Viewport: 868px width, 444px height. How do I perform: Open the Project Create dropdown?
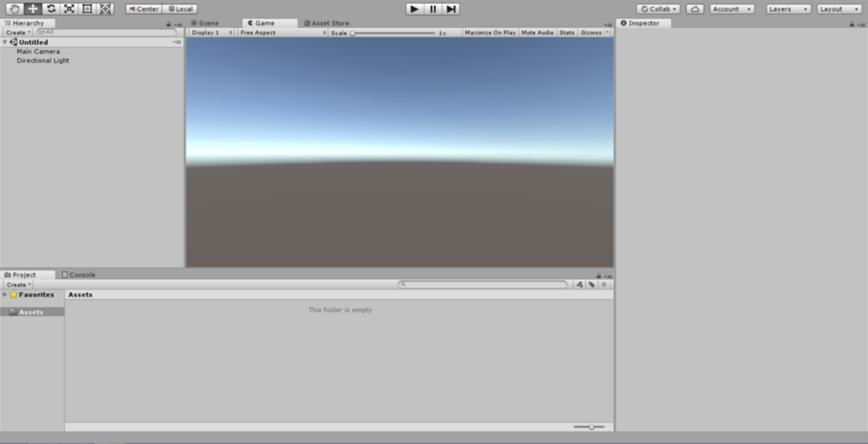tap(18, 284)
